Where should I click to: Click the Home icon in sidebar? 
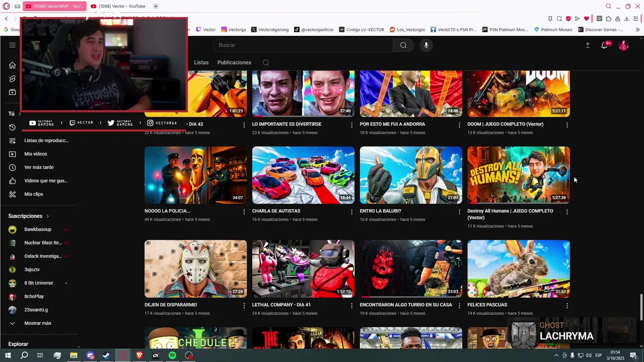(12, 65)
